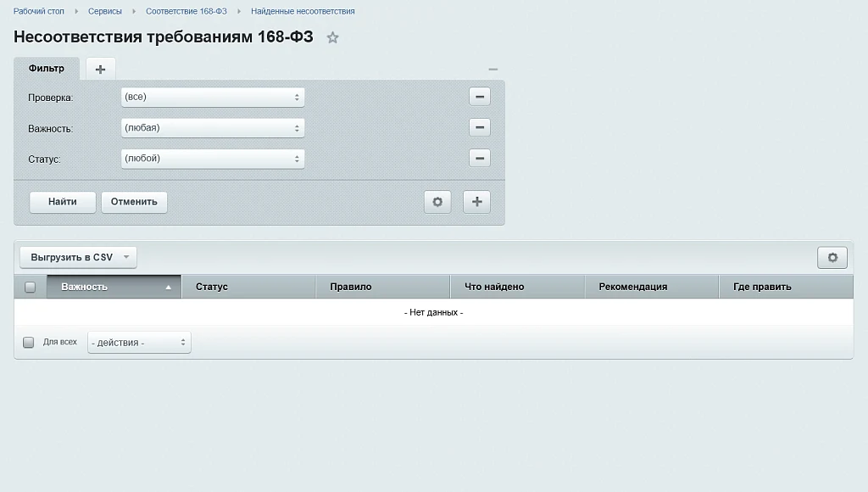Viewport: 868px width, 492px height.
Task: Open filter settings gear
Action: click(437, 202)
